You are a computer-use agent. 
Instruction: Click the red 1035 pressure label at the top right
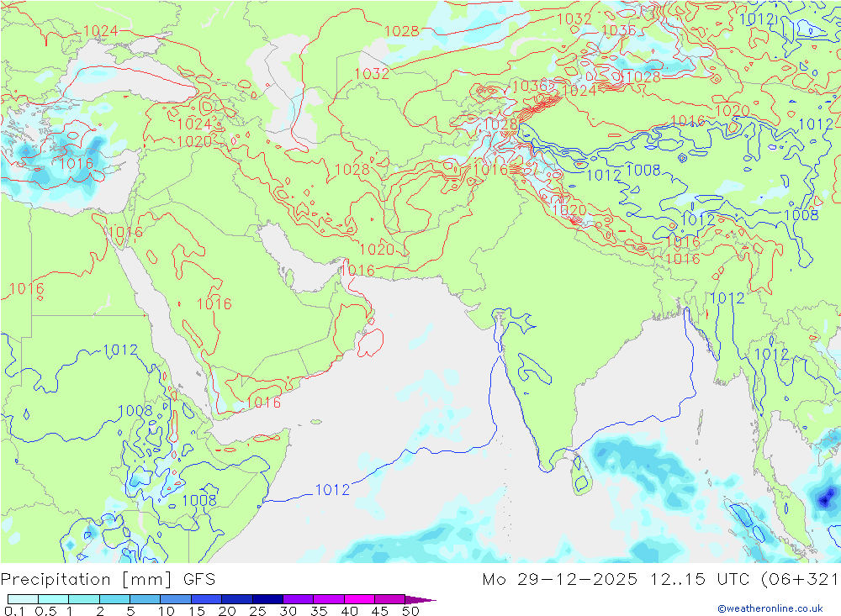tap(618, 30)
